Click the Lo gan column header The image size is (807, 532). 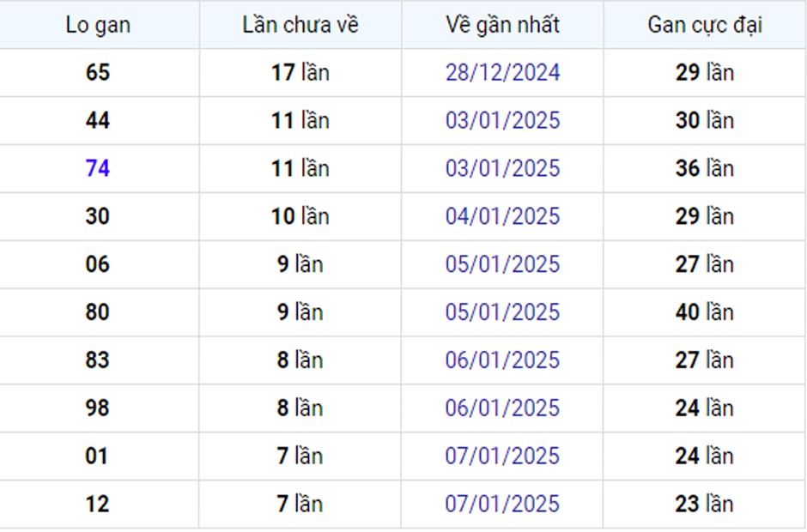(98, 25)
